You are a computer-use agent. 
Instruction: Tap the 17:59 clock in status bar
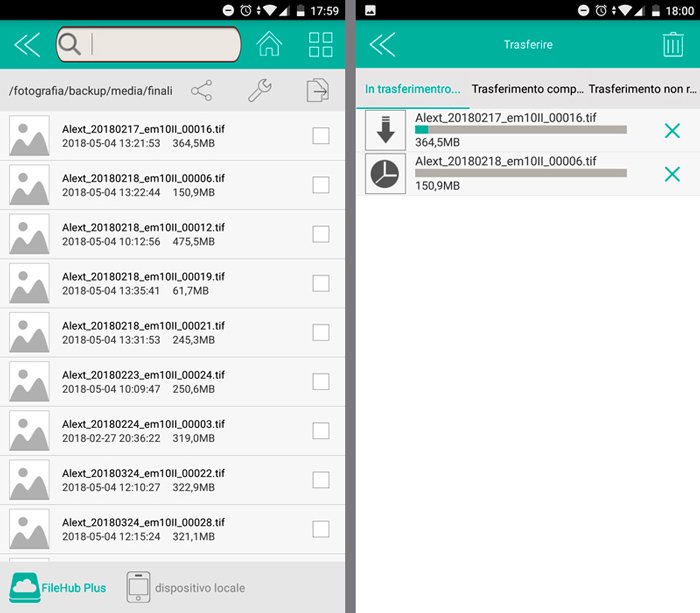[x=325, y=11]
